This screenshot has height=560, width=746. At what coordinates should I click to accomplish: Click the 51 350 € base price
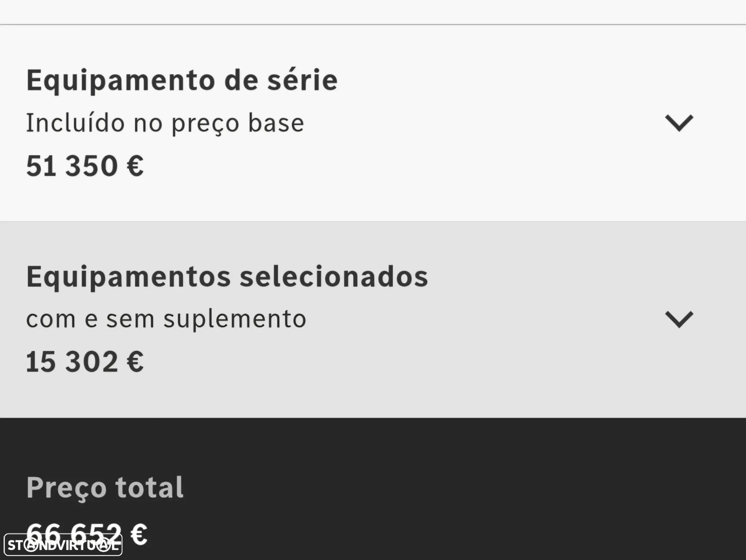[85, 166]
